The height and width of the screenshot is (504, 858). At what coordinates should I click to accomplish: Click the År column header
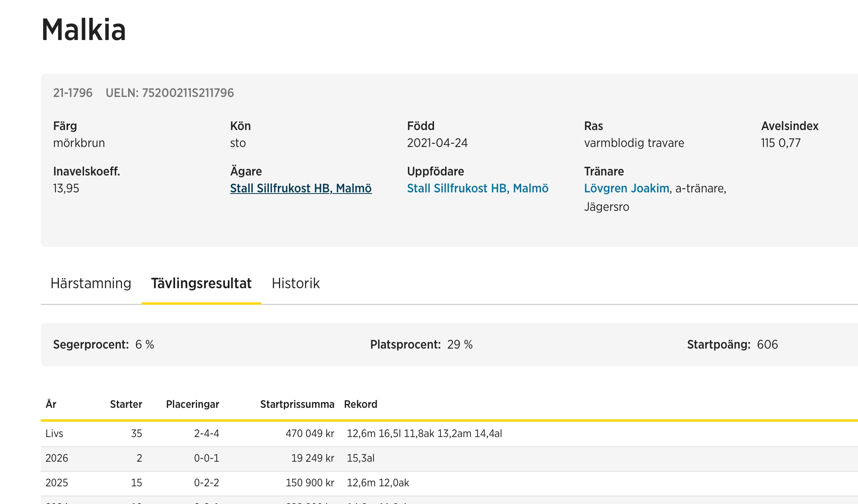click(x=51, y=404)
